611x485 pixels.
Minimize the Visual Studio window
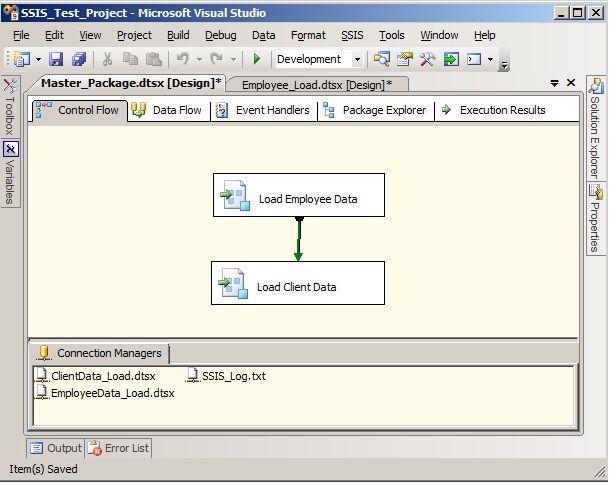(561, 13)
